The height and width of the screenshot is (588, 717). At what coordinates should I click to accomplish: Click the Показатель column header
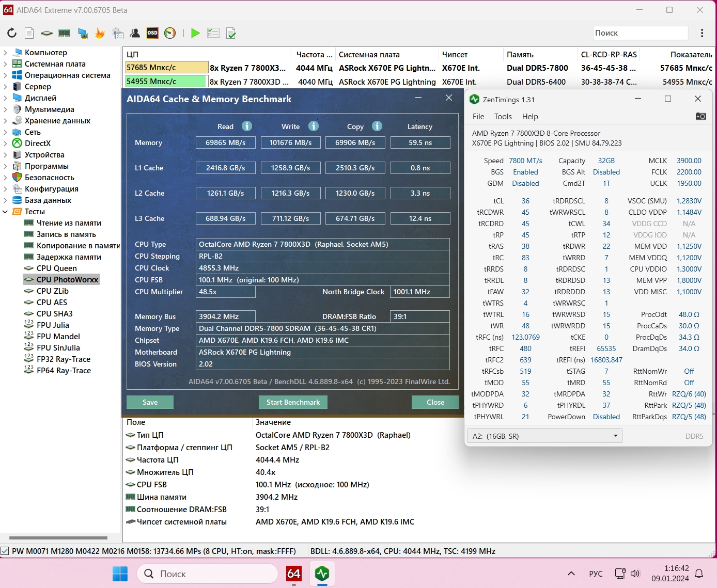(677, 54)
